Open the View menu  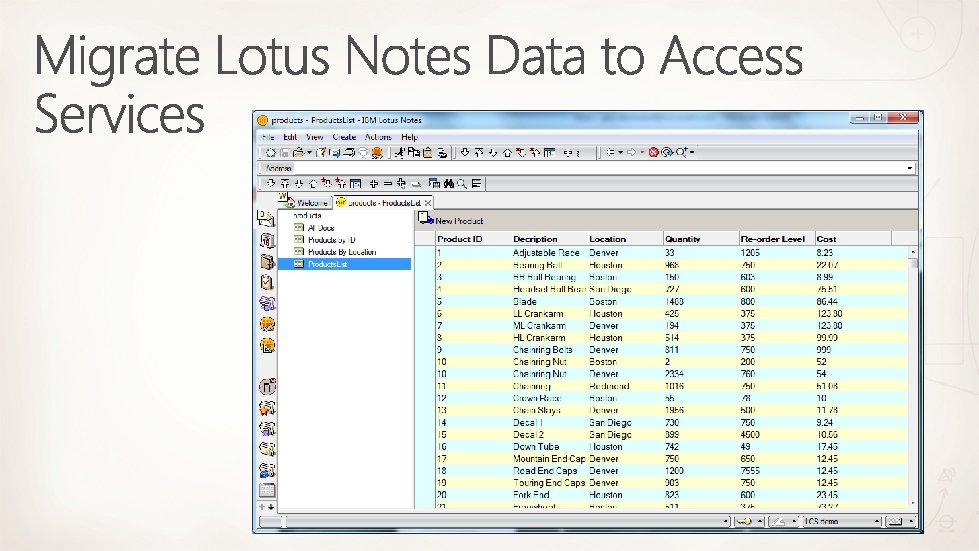[x=315, y=137]
